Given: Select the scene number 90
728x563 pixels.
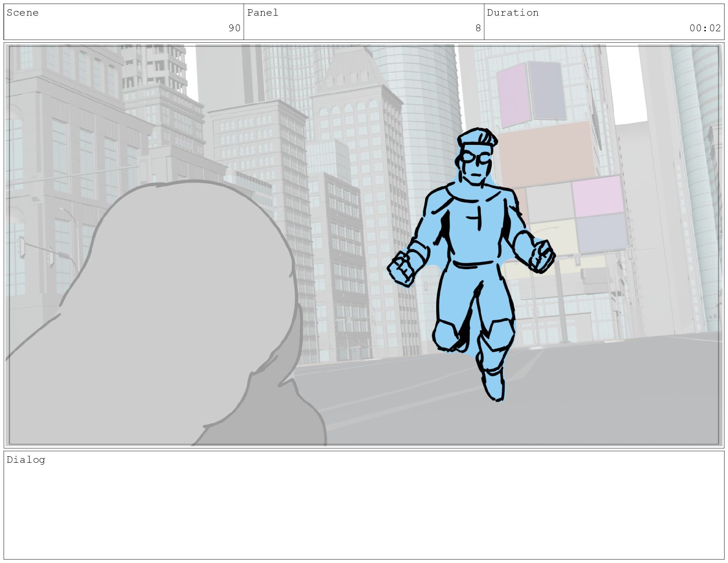Looking at the screenshot, I should [234, 28].
